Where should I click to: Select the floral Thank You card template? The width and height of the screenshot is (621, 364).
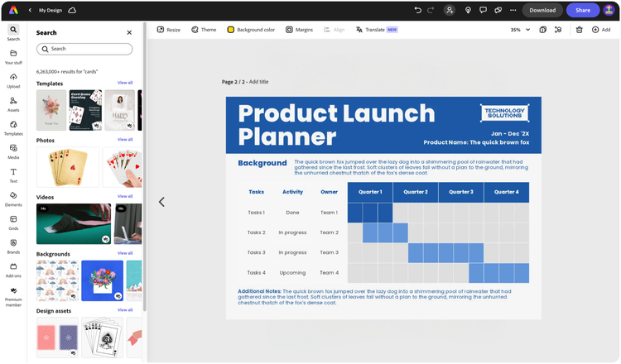[51, 110]
